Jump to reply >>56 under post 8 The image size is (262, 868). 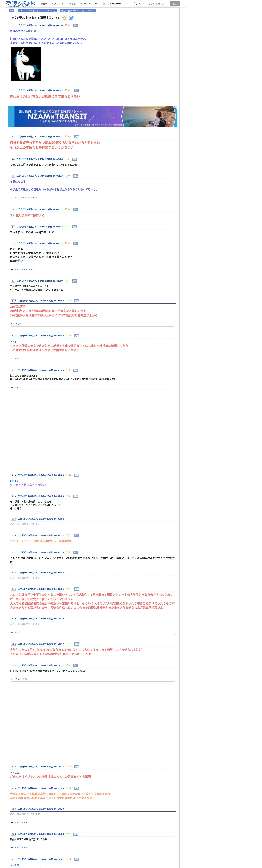(25, 269)
